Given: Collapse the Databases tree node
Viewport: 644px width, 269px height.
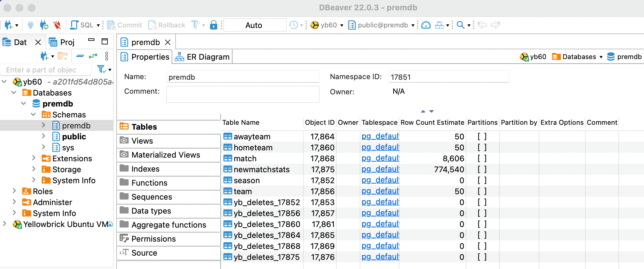Looking at the screenshot, I should pyautogui.click(x=14, y=93).
